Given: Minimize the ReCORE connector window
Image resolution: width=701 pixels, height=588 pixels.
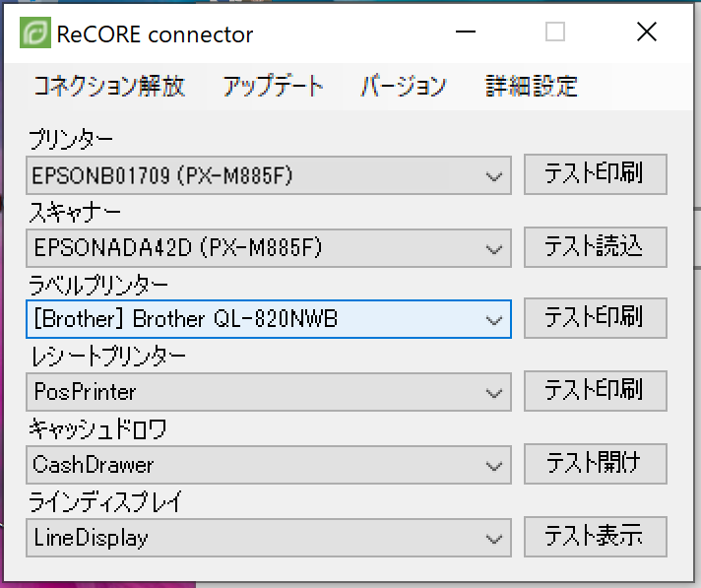Looking at the screenshot, I should tap(466, 33).
